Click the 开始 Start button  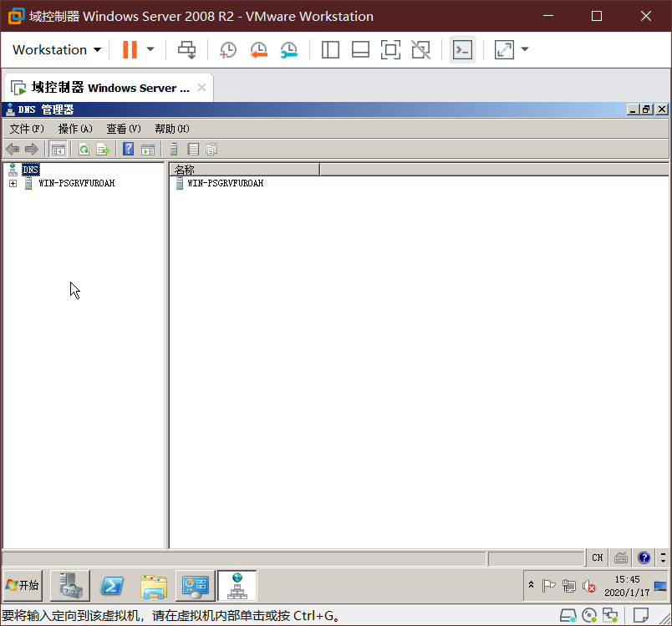click(23, 585)
